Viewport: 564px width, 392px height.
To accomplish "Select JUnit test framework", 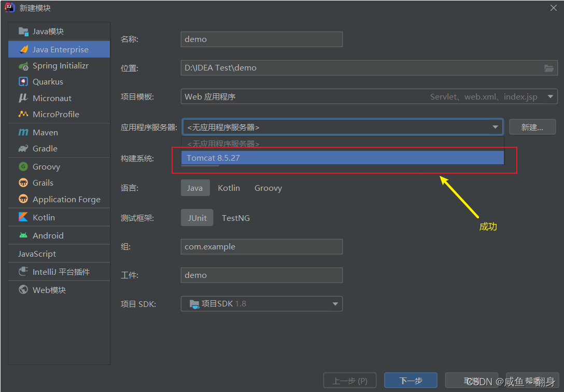I will tap(197, 218).
